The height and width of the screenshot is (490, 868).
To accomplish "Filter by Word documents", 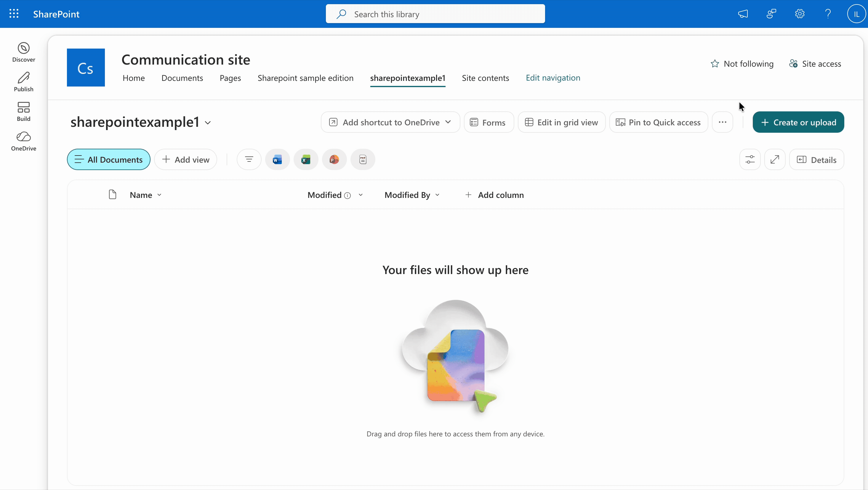I will coord(277,159).
